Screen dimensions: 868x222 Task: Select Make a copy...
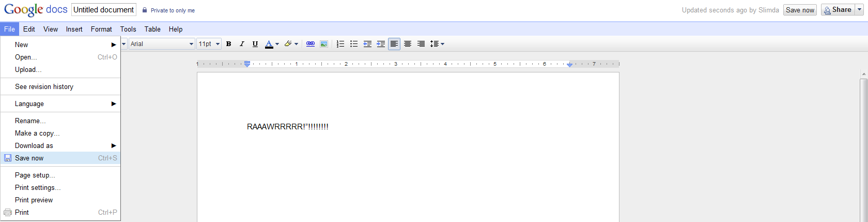[60, 133]
